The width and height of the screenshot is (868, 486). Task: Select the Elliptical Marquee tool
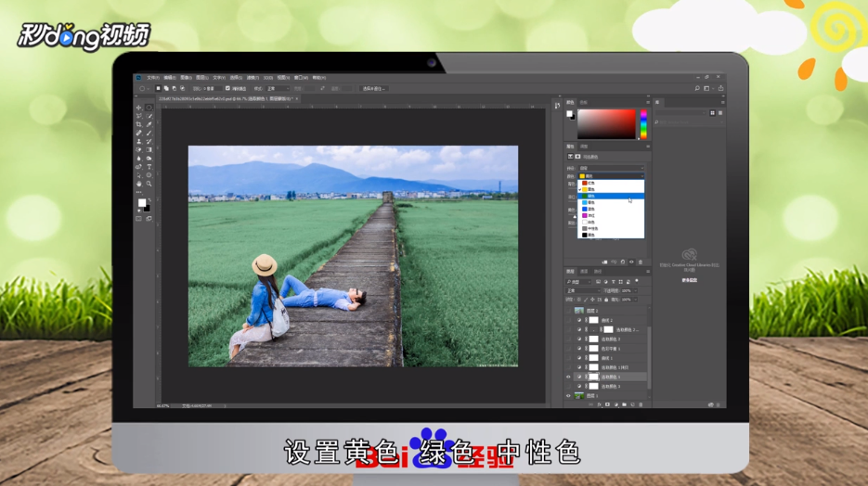pyautogui.click(x=149, y=108)
